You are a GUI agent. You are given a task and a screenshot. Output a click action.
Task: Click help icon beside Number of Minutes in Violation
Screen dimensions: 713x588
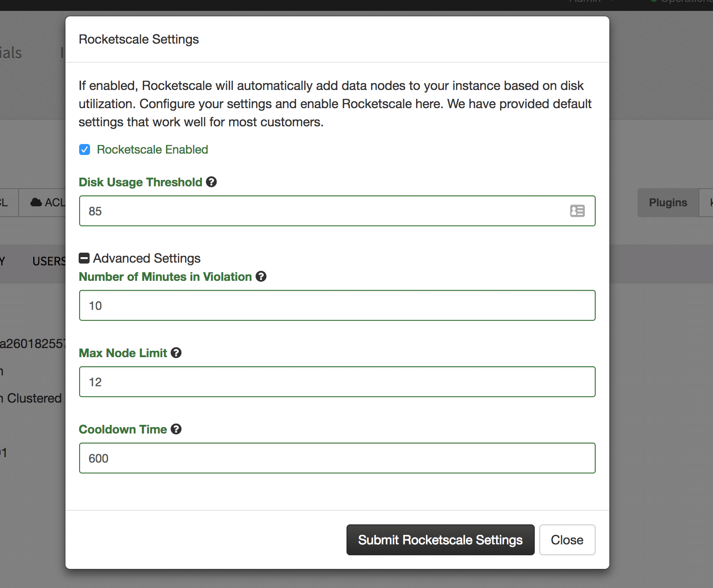261,276
